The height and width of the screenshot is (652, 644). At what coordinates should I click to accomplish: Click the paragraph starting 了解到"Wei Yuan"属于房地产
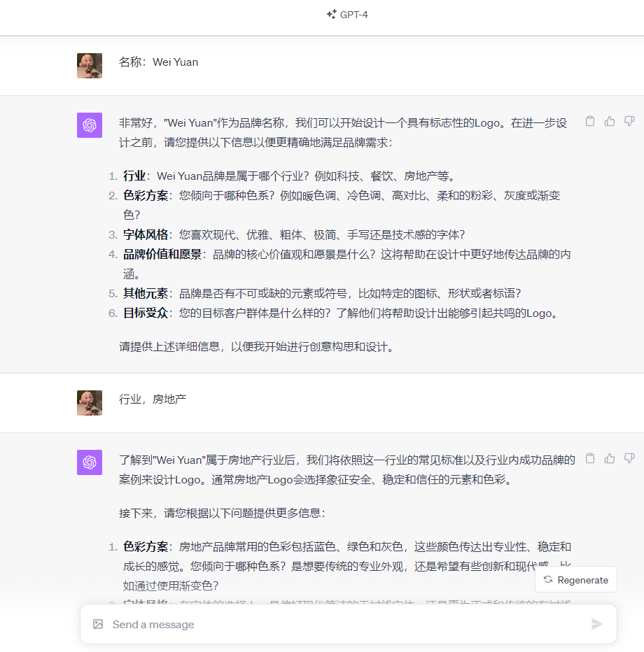point(347,470)
